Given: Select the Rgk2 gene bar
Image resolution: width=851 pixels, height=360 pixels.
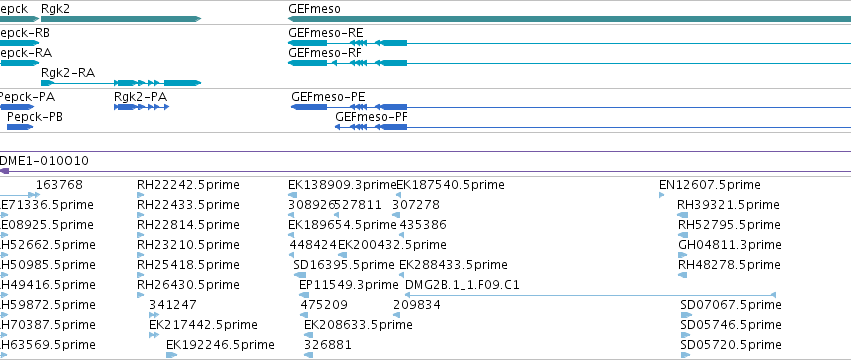Looking at the screenshot, I should (x=121, y=19).
